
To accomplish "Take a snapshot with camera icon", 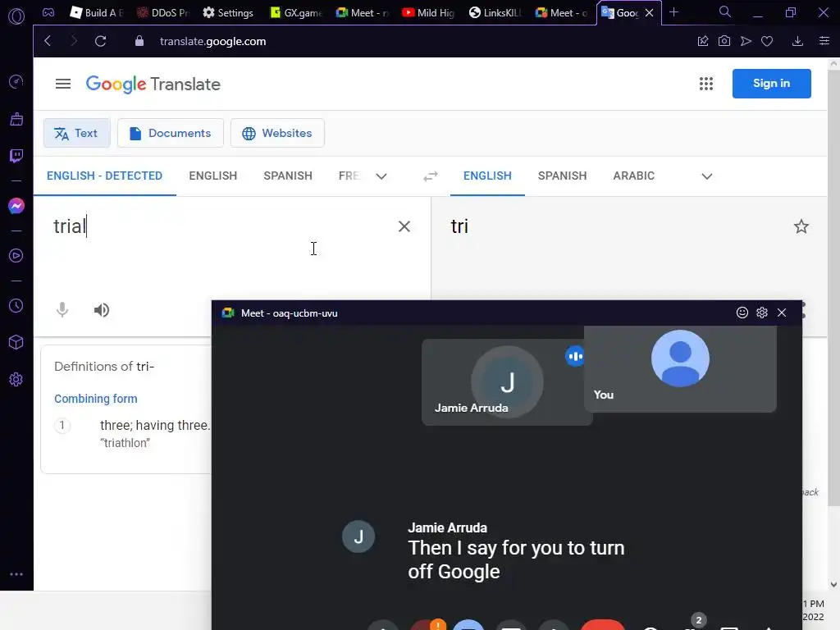I will coord(724,41).
